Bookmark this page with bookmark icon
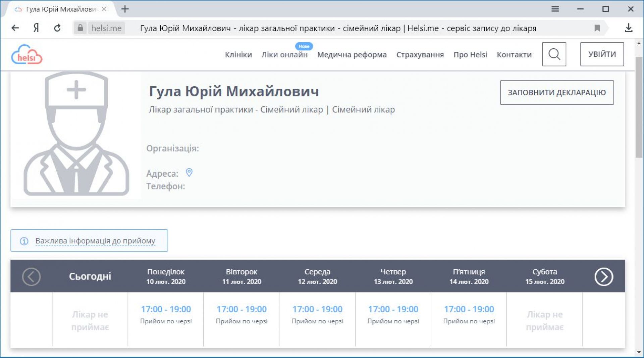Screen dimensions: 644x358 click(597, 28)
